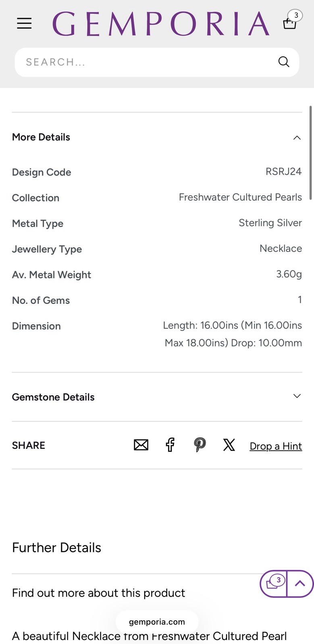Screen dimensions: 314x644
Task: Expand the Gemstone Details section
Action: pyautogui.click(x=297, y=396)
